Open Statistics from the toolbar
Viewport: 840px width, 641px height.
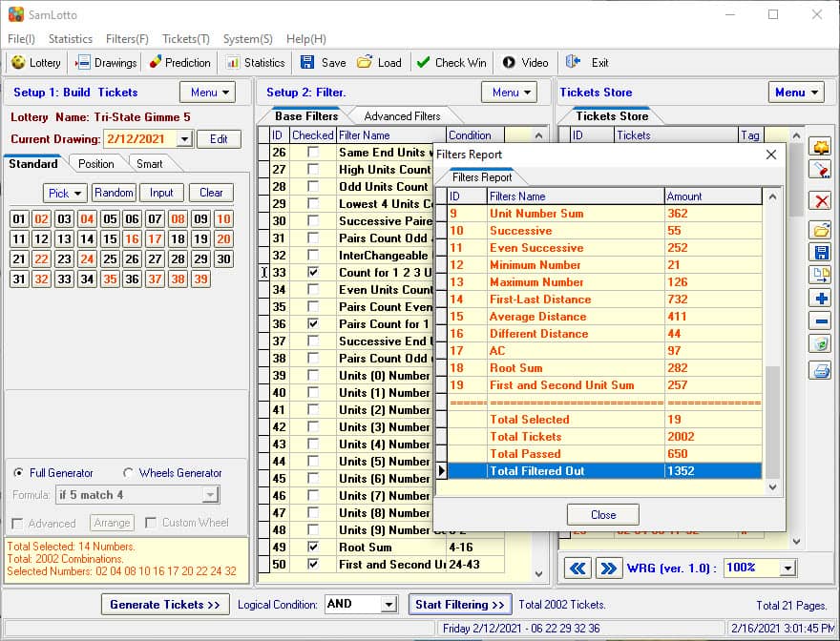pos(255,63)
